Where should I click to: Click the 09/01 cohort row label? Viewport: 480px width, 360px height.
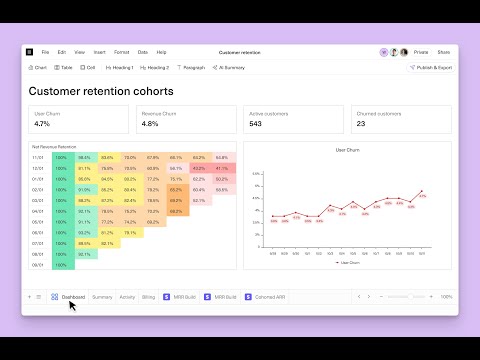pyautogui.click(x=38, y=265)
